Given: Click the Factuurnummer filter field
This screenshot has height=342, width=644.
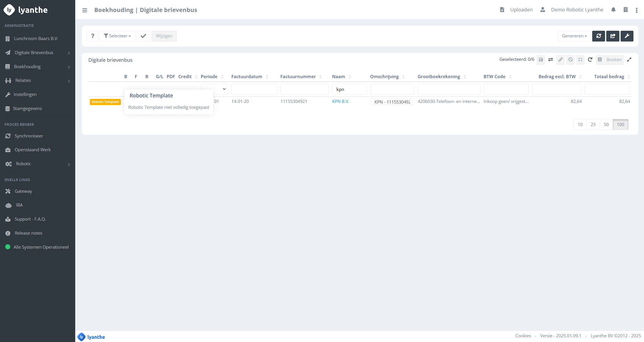Looking at the screenshot, I should point(304,89).
